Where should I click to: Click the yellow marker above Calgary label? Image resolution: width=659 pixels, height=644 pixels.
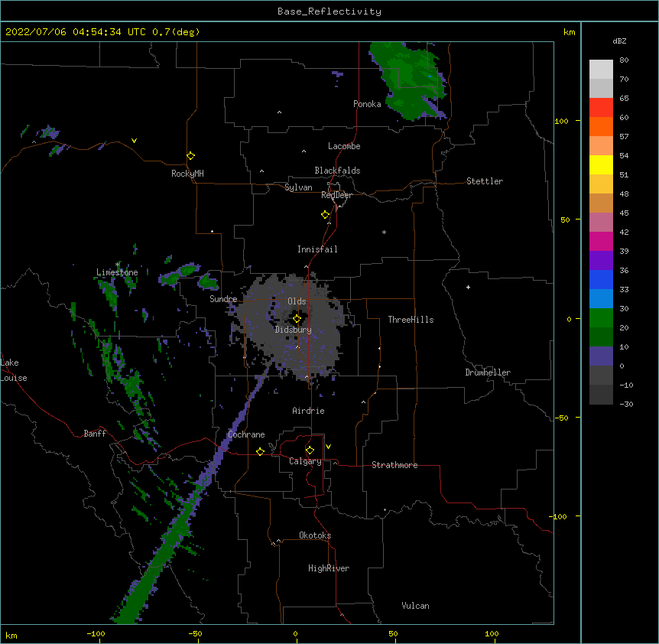pyautogui.click(x=310, y=450)
